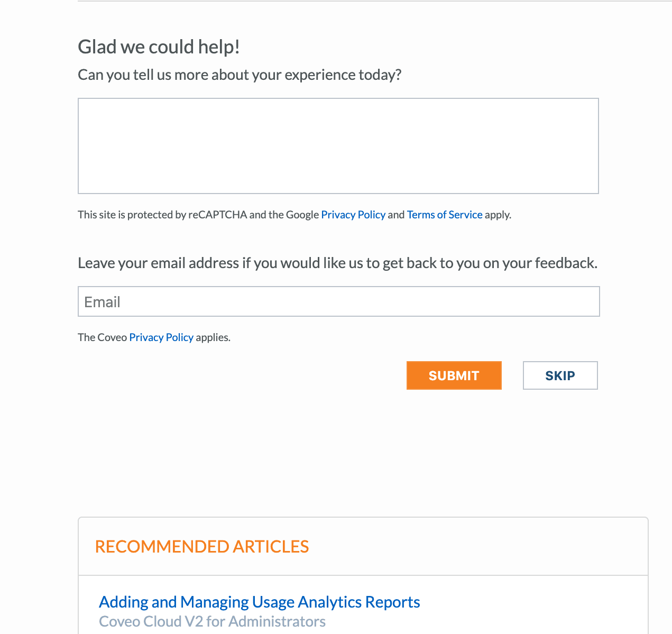The width and height of the screenshot is (672, 634).
Task: Focus the Email input field
Action: [x=338, y=302]
